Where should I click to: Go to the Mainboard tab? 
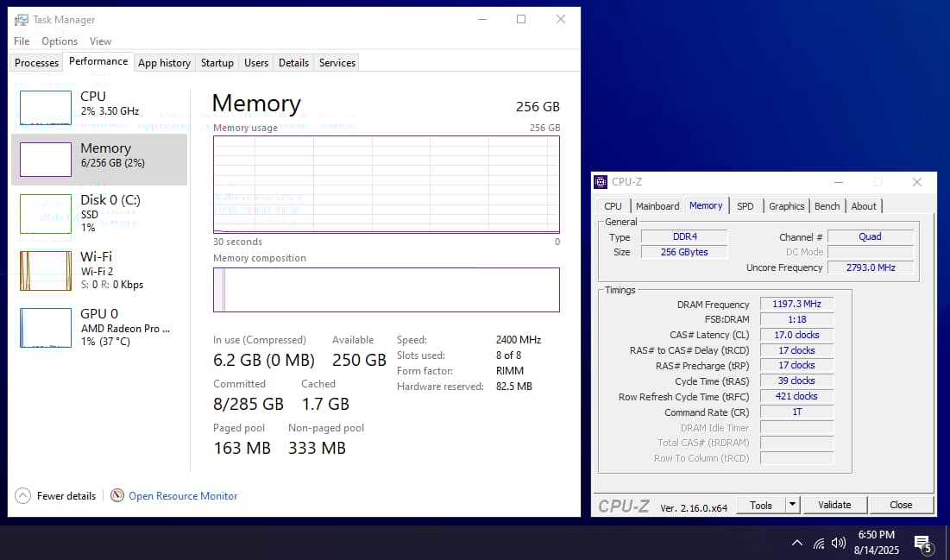pyautogui.click(x=657, y=206)
